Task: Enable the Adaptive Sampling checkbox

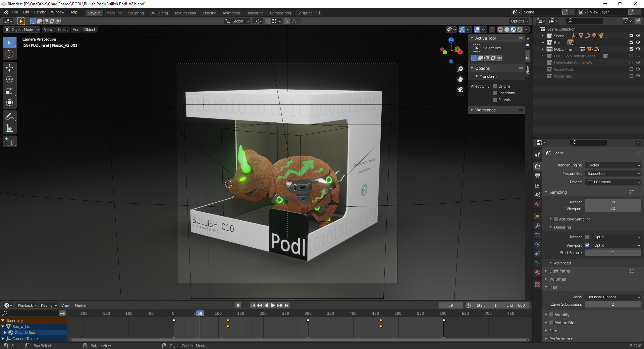Action: 556,219
